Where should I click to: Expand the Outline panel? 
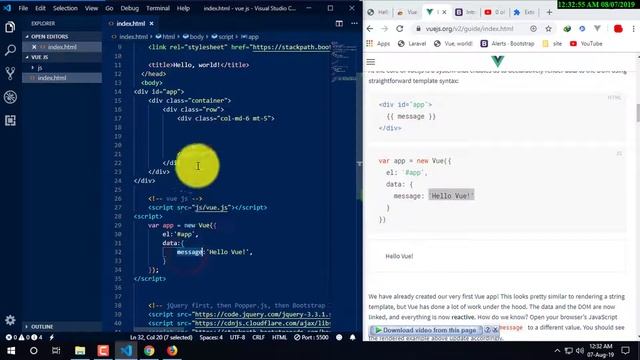[61, 327]
